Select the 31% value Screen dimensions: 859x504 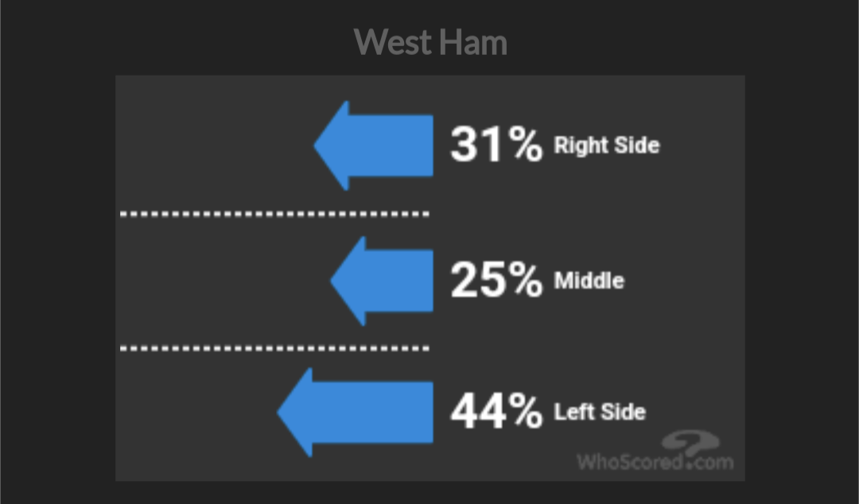pos(496,145)
